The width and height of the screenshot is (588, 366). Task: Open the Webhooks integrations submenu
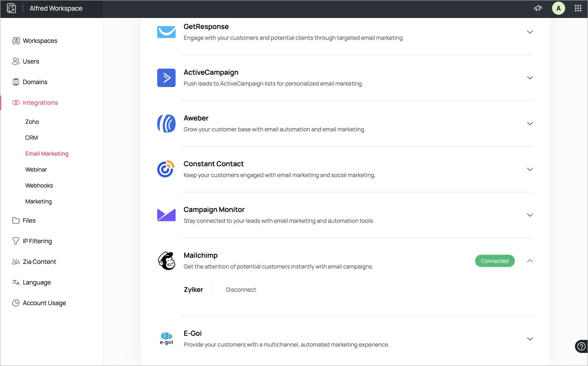click(x=39, y=185)
